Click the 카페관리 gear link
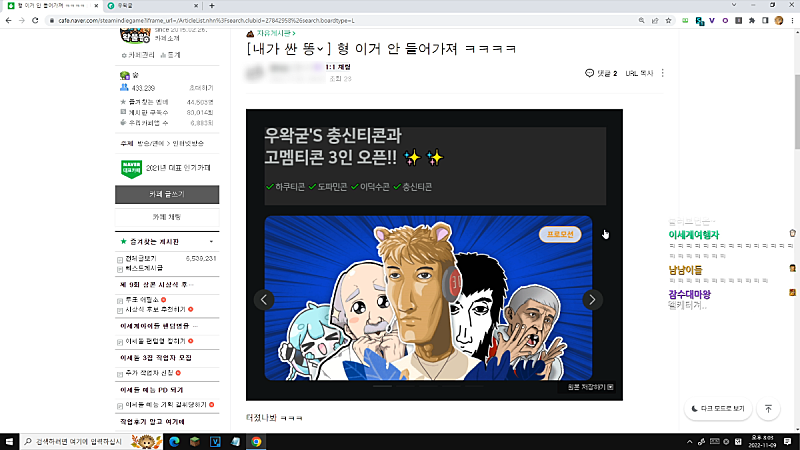 tap(138, 55)
